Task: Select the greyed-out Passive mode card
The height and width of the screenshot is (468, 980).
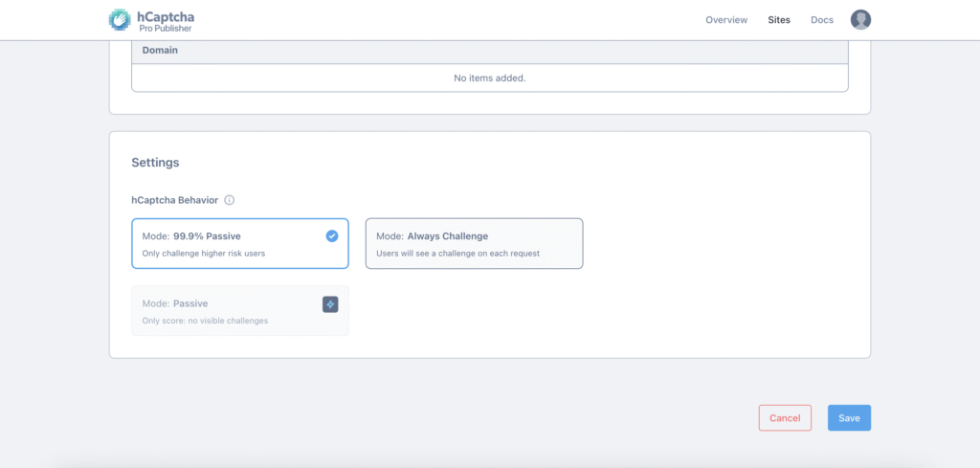Action: [239, 310]
